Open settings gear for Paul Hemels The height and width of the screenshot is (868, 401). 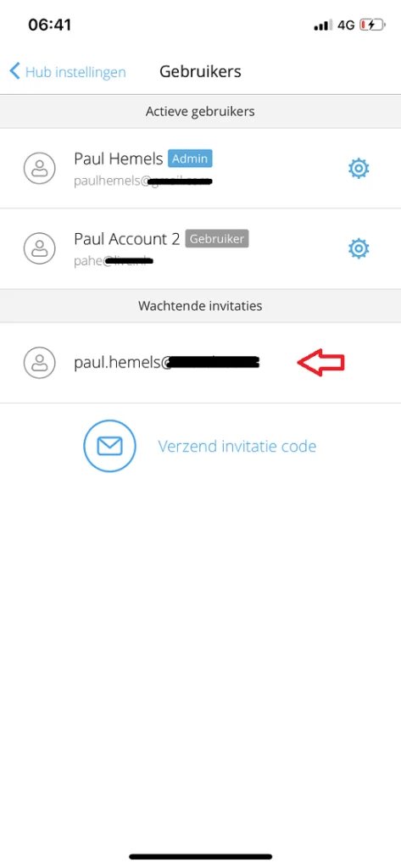359,169
